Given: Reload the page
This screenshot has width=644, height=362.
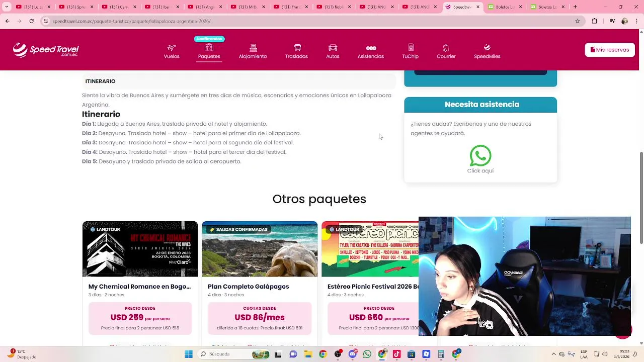Looking at the screenshot, I should (x=32, y=21).
